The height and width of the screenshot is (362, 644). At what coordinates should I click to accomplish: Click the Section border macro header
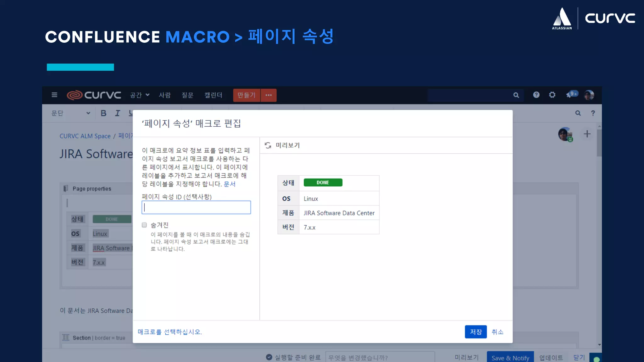99,338
